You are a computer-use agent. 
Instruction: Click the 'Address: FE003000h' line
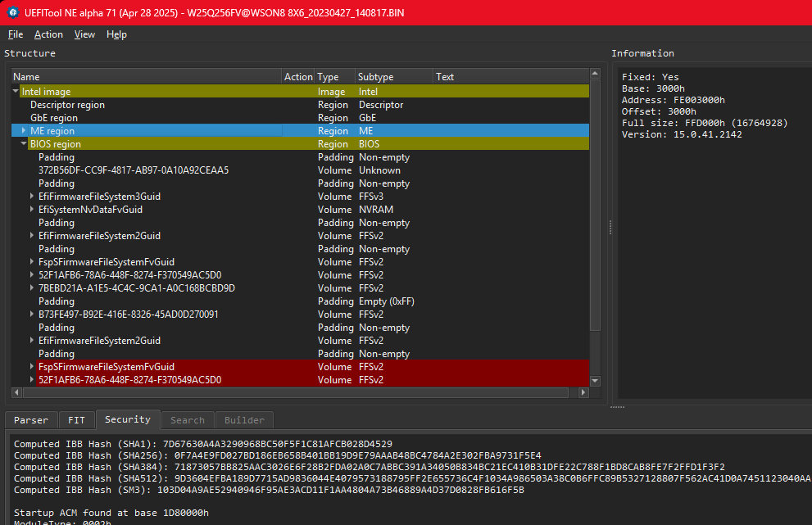pos(674,100)
